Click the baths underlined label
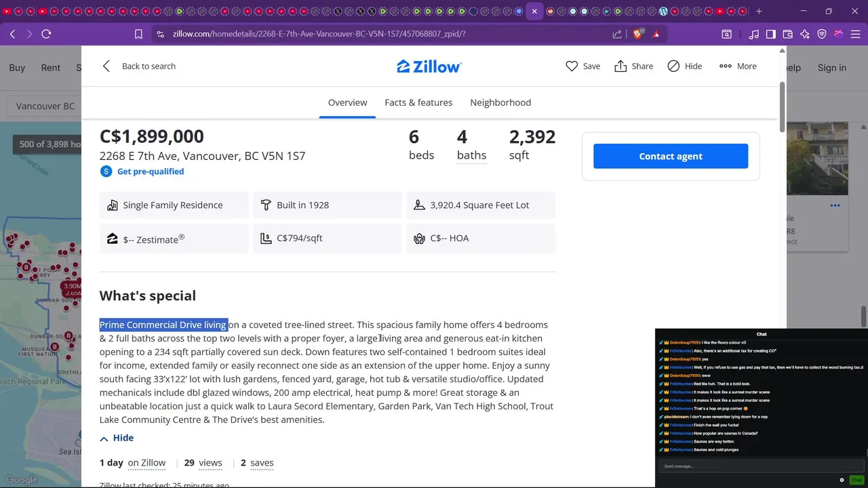The width and height of the screenshot is (868, 488). click(x=471, y=155)
